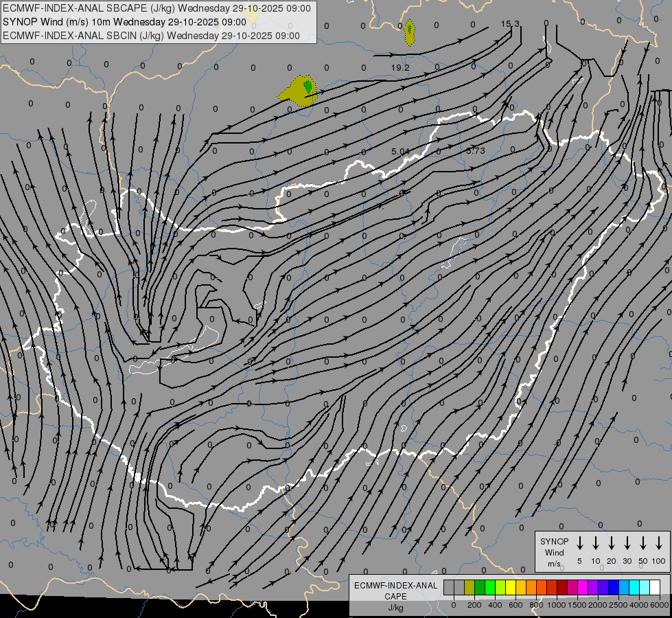Pick the bright cyan CAPE legend swatch
This screenshot has height=618, width=672.
coord(634,588)
